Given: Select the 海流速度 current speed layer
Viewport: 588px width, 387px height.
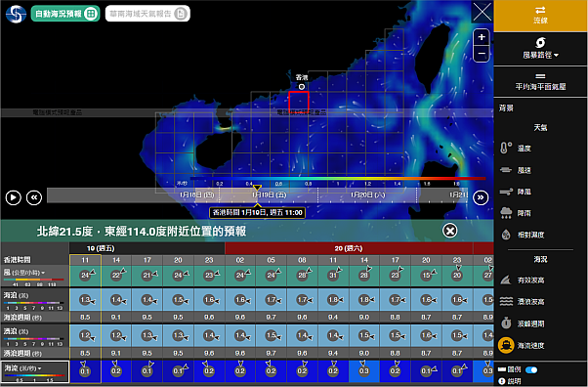Looking at the screenshot, I should 522,345.
